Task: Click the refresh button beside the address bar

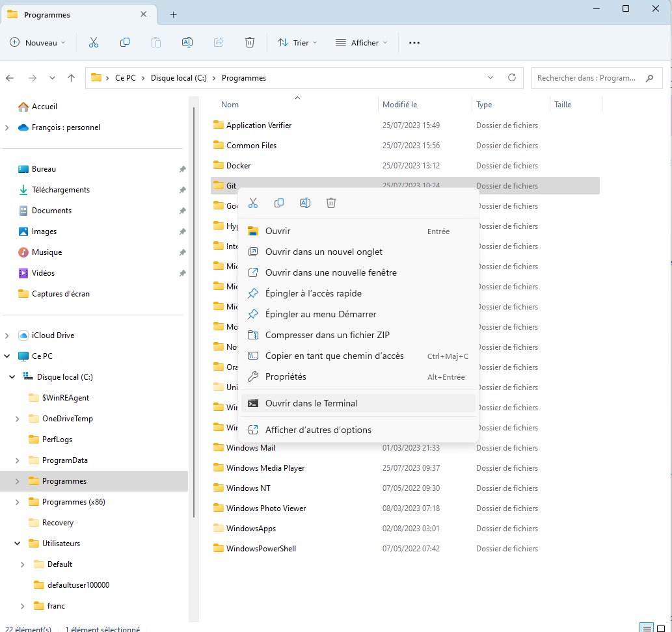Action: pyautogui.click(x=512, y=77)
